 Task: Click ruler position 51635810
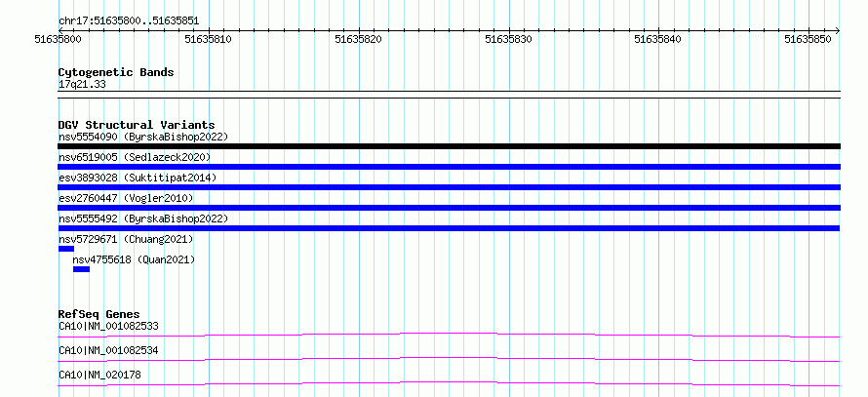208,39
